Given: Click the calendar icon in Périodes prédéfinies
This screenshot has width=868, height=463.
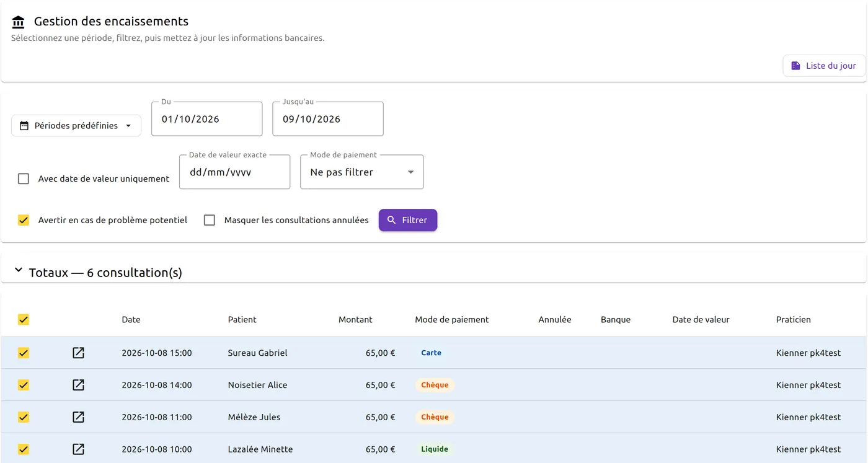Looking at the screenshot, I should point(24,126).
